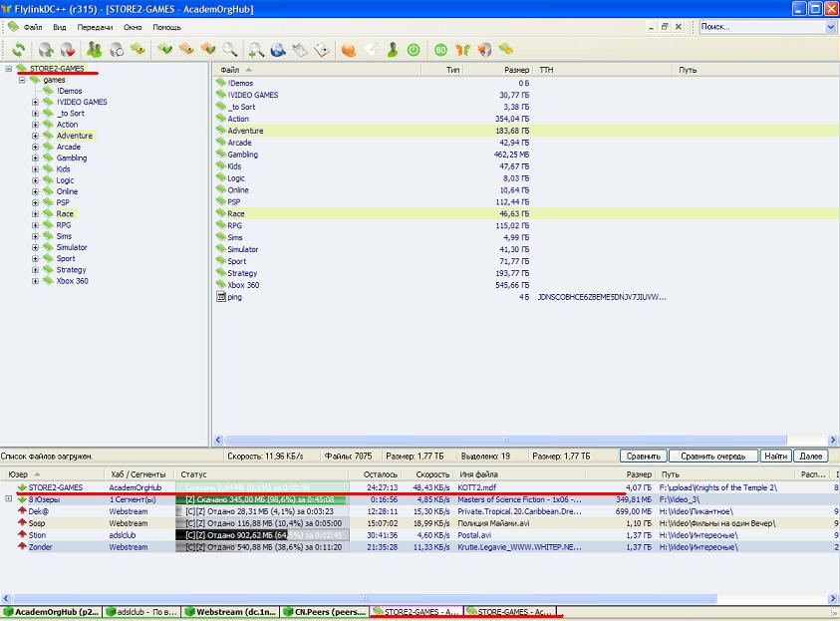Click the dark green person toolbar icon
840x621 pixels.
(x=393, y=50)
